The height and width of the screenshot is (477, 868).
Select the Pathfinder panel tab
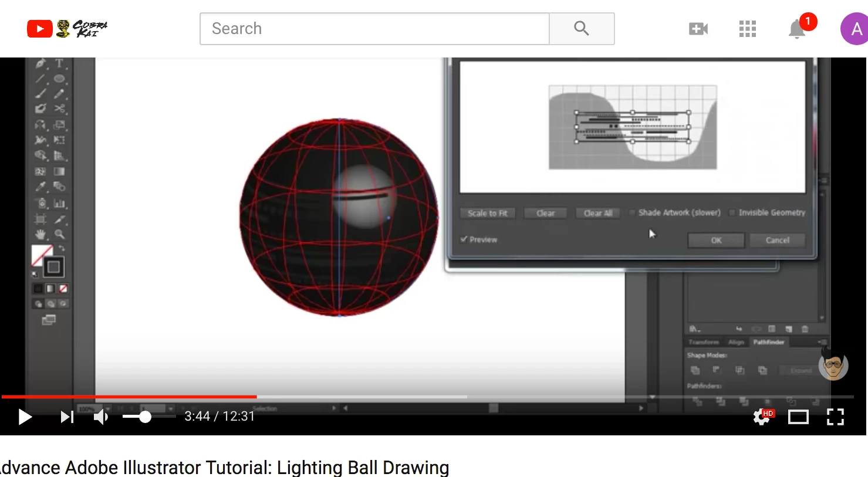click(769, 342)
